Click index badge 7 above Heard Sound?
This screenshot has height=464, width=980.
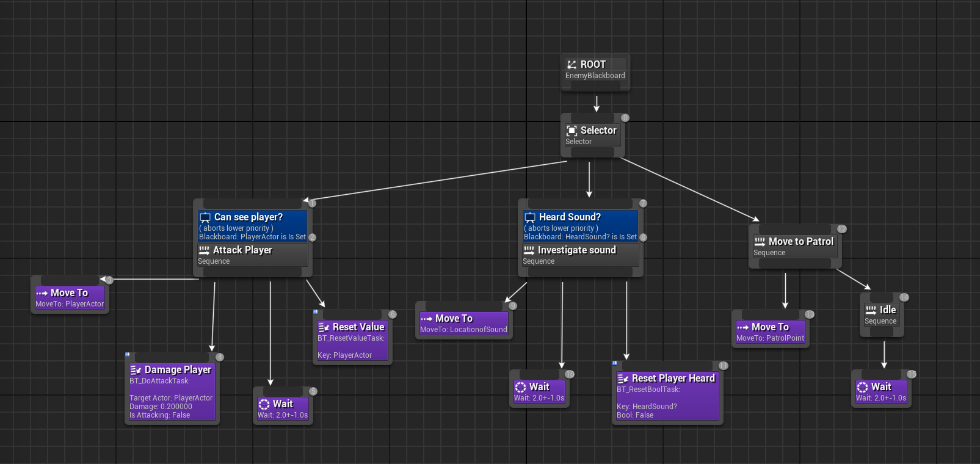click(643, 203)
